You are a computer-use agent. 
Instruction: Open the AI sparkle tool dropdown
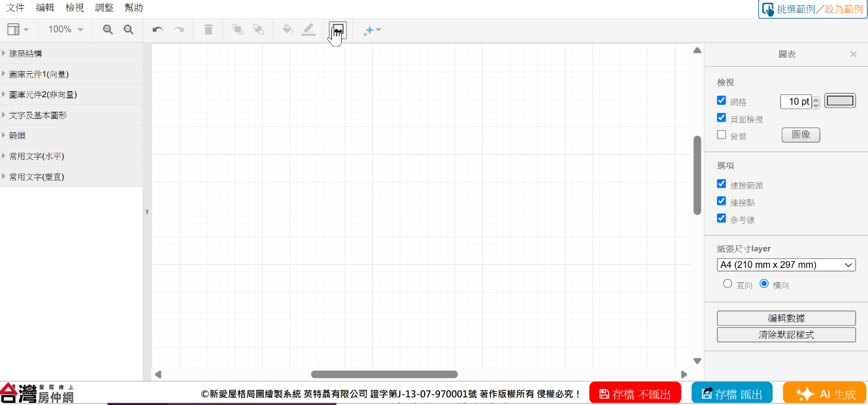tap(372, 30)
